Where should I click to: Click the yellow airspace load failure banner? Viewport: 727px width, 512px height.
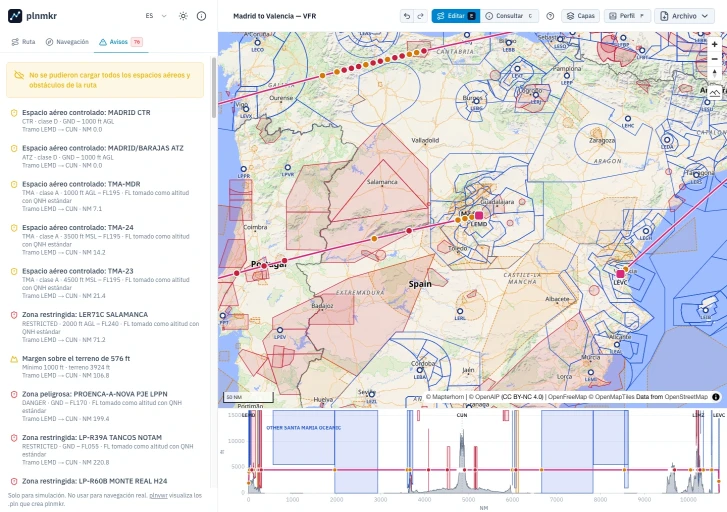(x=105, y=80)
